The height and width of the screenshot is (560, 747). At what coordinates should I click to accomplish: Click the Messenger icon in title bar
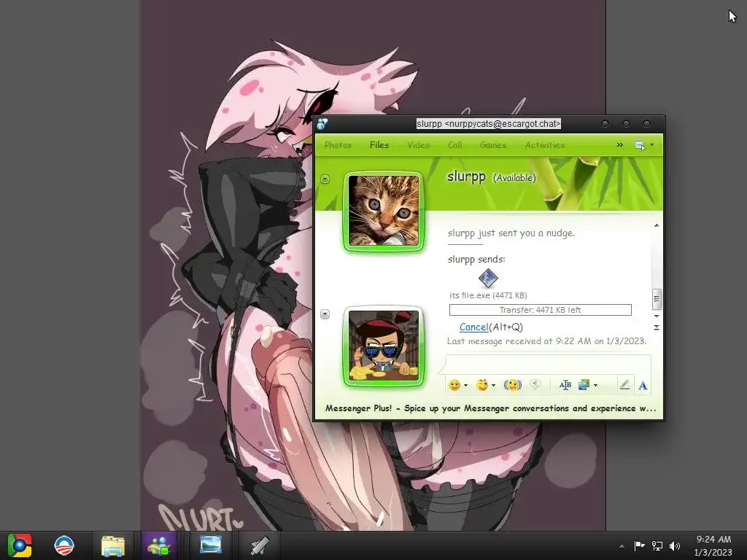[x=322, y=124]
